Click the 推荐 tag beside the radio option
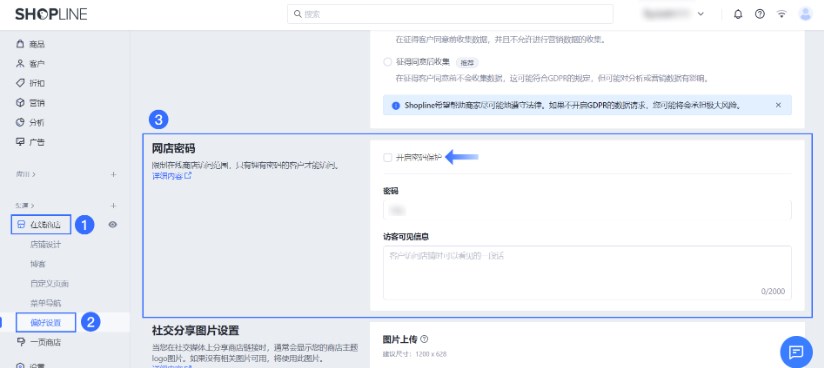The height and width of the screenshot is (368, 824). point(467,63)
